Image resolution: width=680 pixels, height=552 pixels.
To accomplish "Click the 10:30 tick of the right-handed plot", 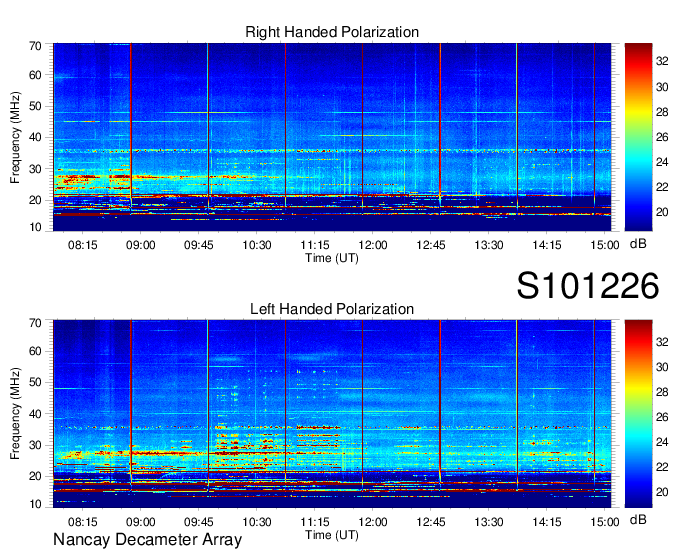I will click(257, 245).
